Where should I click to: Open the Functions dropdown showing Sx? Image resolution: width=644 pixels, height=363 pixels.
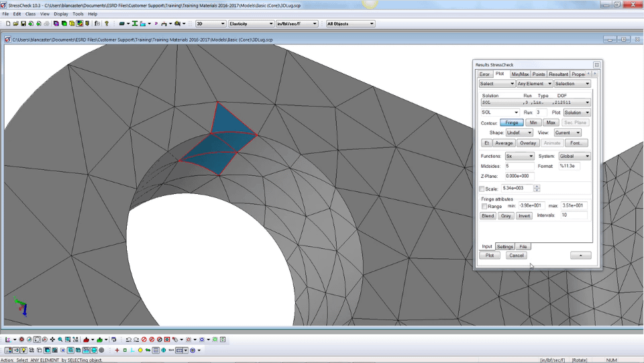(519, 156)
